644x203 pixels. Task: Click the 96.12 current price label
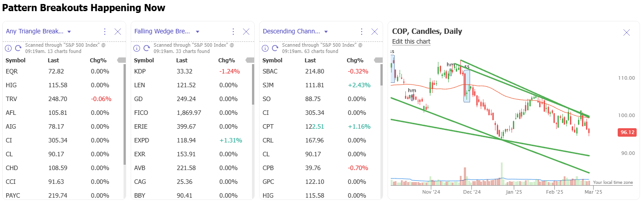pyautogui.click(x=627, y=132)
